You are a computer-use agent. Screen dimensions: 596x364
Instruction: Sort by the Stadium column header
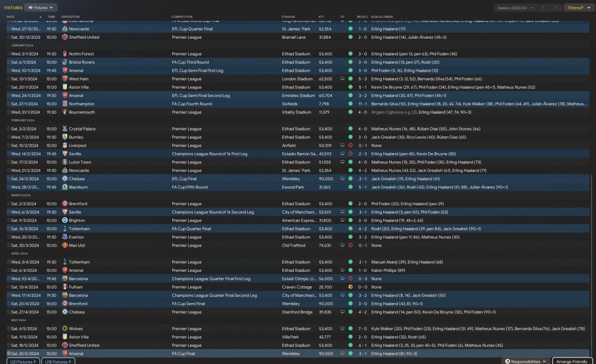coord(288,17)
